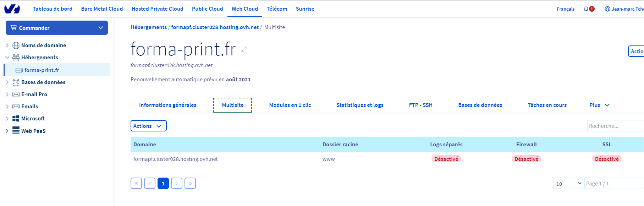
Task: Click the Microsoft Windows logo icon
Action: pos(16,119)
